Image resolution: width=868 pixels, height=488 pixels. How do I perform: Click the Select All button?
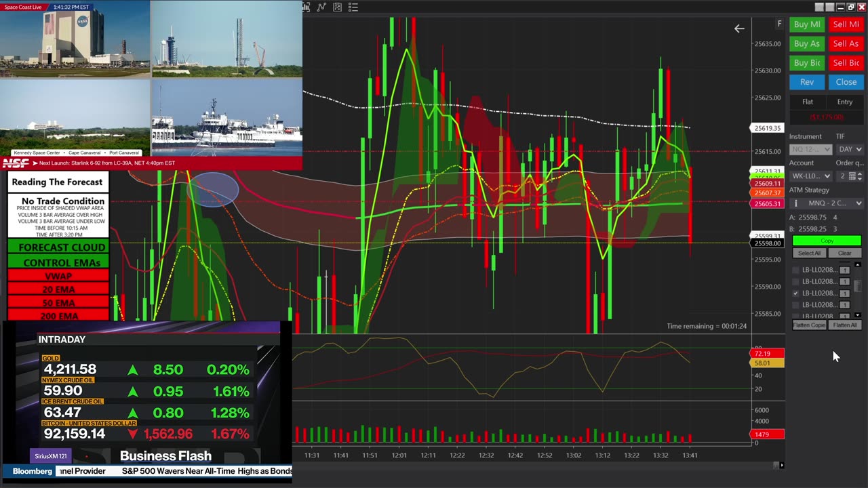(809, 253)
